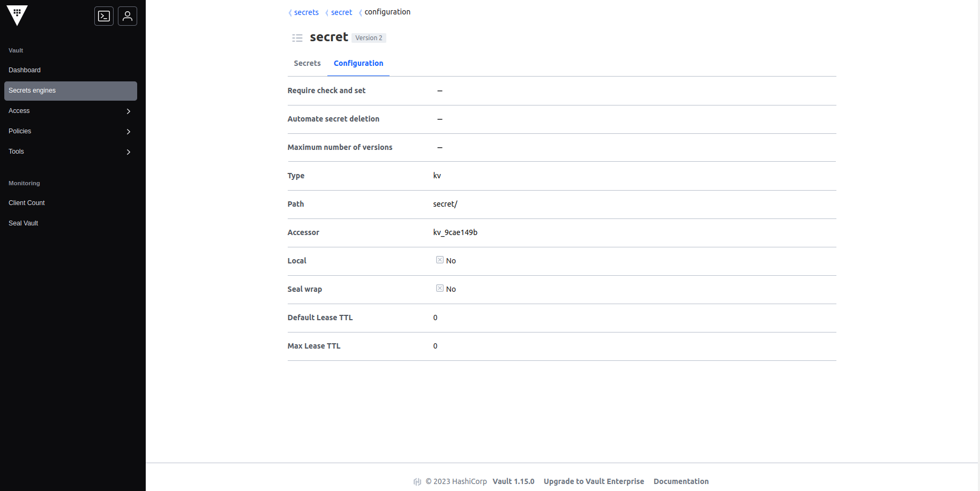Select the Configuration tab
980x491 pixels.
(358, 63)
